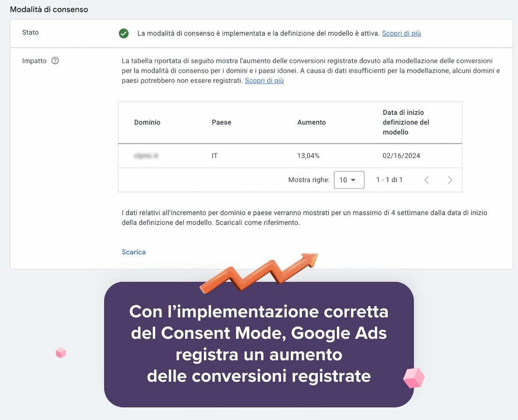
Task: Select the Paese column header
Action: pyautogui.click(x=221, y=122)
